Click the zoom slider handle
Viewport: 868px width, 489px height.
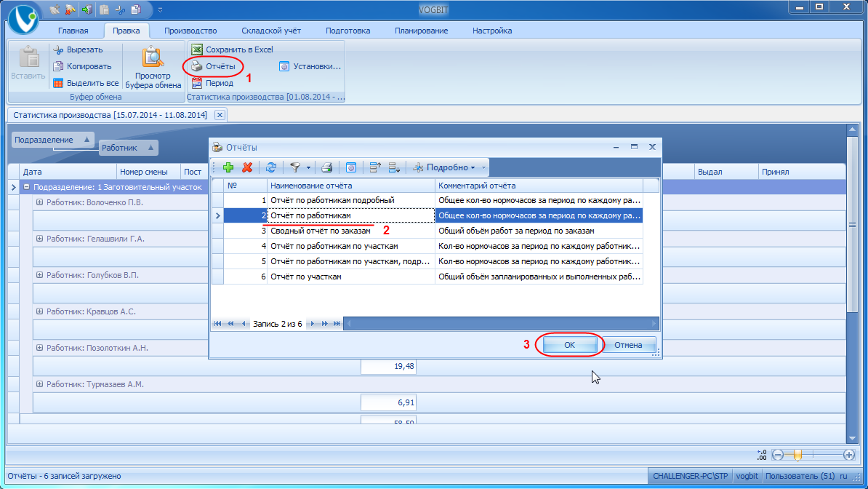(x=797, y=456)
